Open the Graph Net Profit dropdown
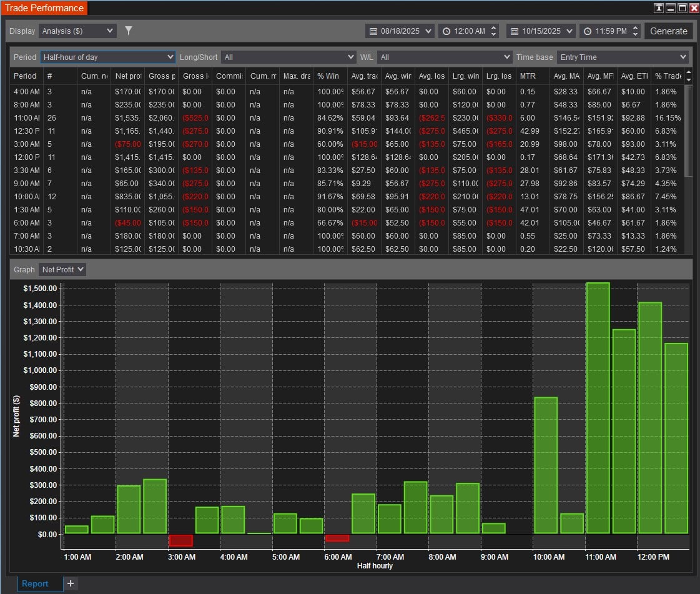 62,270
